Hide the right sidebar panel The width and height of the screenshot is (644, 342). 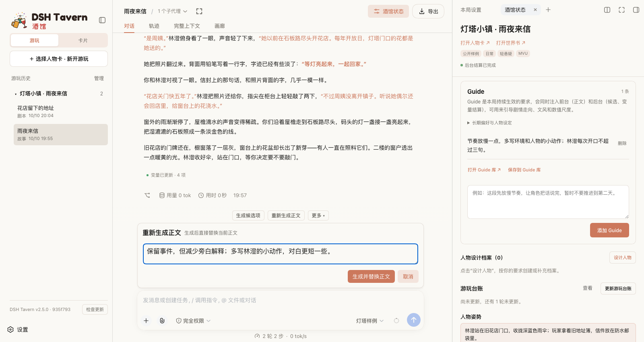pyautogui.click(x=636, y=10)
